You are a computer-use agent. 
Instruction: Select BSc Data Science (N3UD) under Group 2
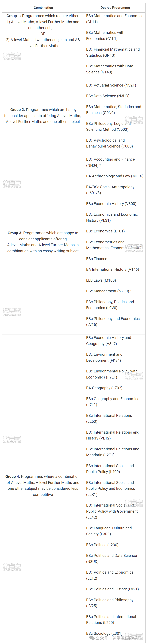click(x=108, y=96)
